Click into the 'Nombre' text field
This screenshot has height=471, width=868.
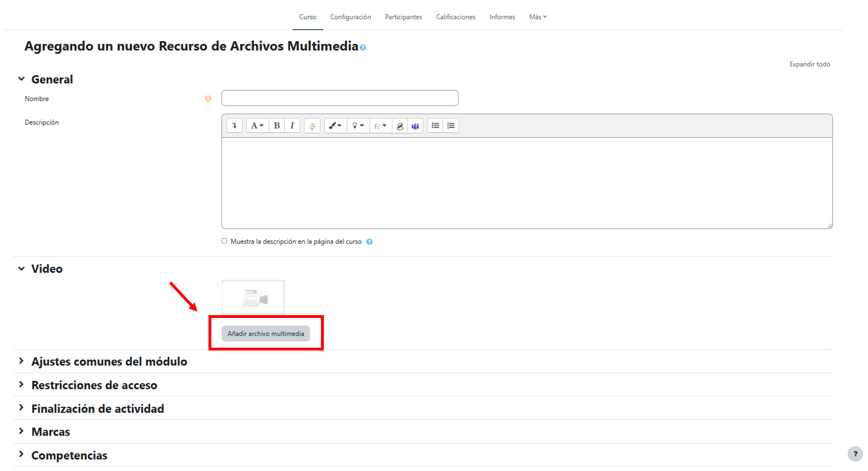[339, 98]
